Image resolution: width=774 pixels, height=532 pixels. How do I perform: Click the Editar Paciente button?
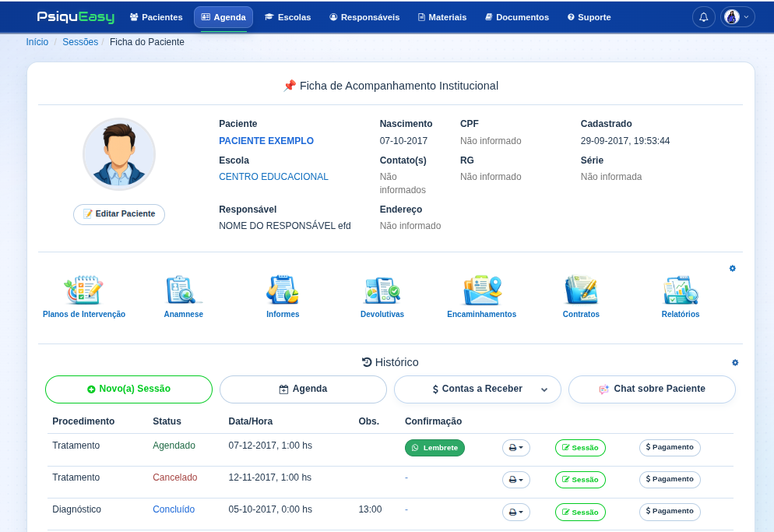click(x=119, y=214)
